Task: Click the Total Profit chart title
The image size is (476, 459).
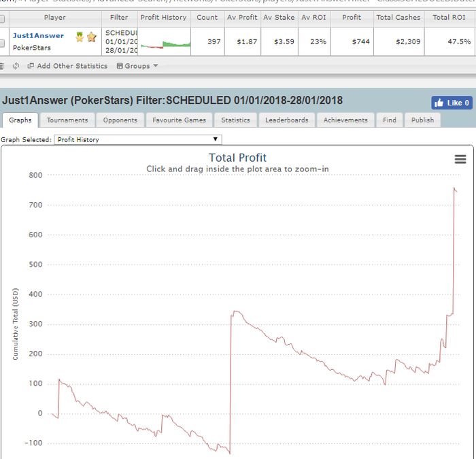Action: point(238,158)
